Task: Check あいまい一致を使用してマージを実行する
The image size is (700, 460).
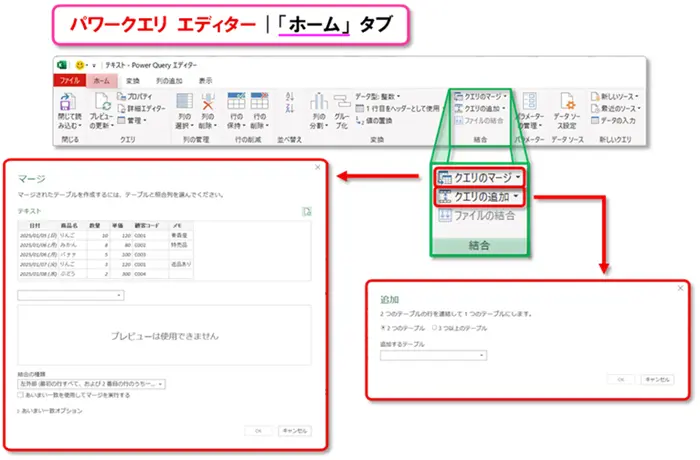Action: coord(21,395)
